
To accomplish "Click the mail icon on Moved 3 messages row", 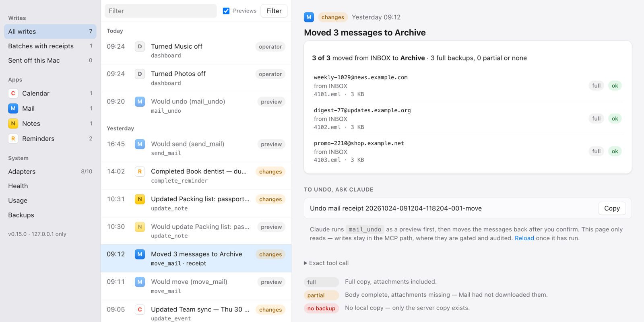I will point(140,254).
